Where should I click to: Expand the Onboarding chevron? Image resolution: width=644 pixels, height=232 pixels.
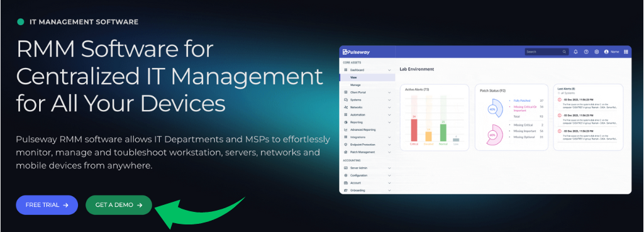(x=389, y=191)
